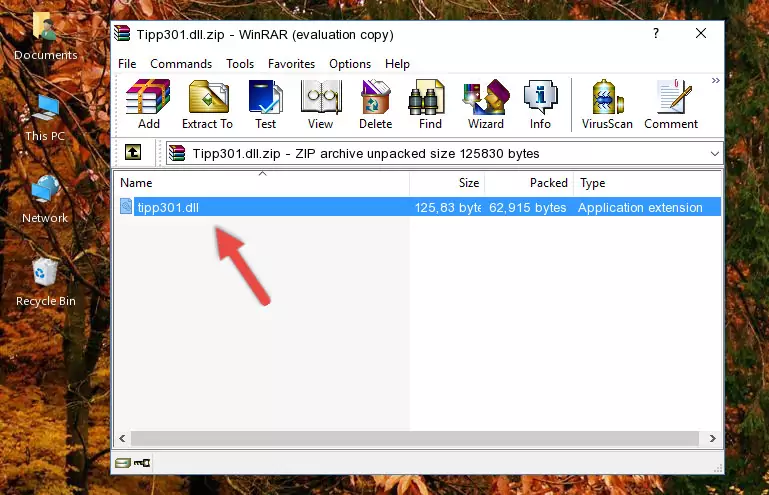Sort by the Type column header

pyautogui.click(x=647, y=183)
